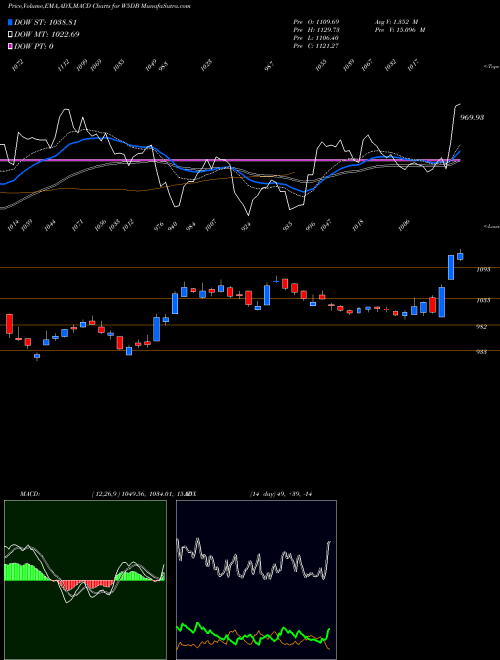Click the last blue candlestick on the far right

pyautogui.click(x=460, y=256)
